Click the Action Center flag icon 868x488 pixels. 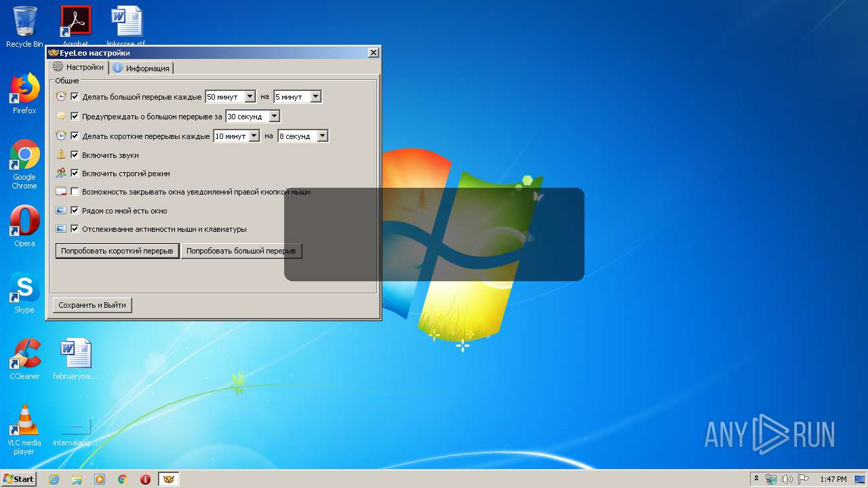tap(804, 479)
